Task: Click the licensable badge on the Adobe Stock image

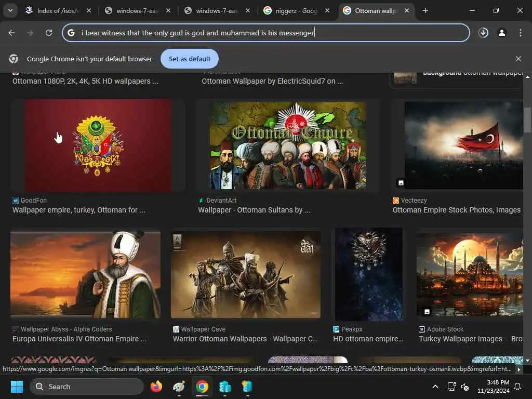Action: coord(427,311)
